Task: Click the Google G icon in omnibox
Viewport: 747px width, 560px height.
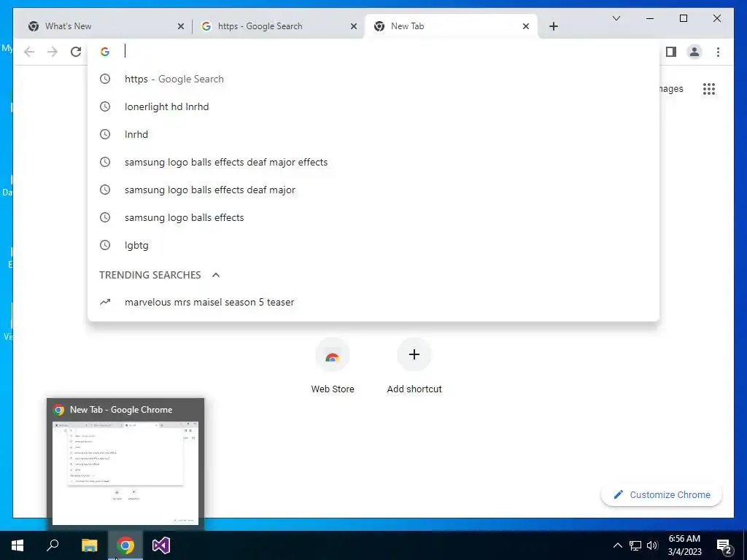Action: [x=105, y=52]
